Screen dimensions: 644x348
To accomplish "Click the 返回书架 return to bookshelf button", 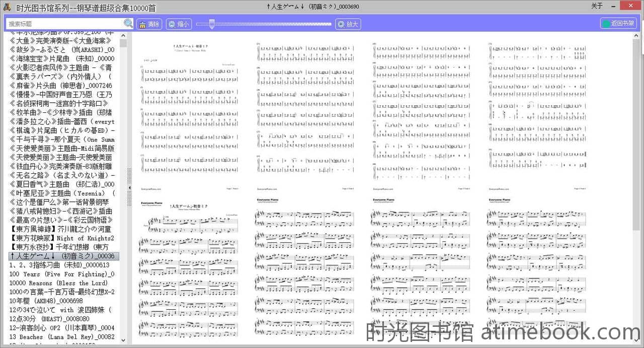I will point(618,24).
